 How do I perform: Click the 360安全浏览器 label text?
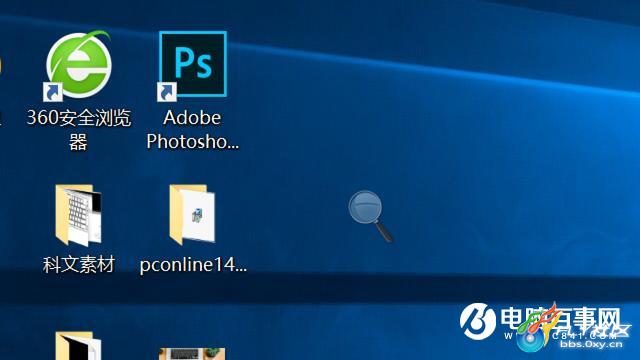(x=79, y=130)
